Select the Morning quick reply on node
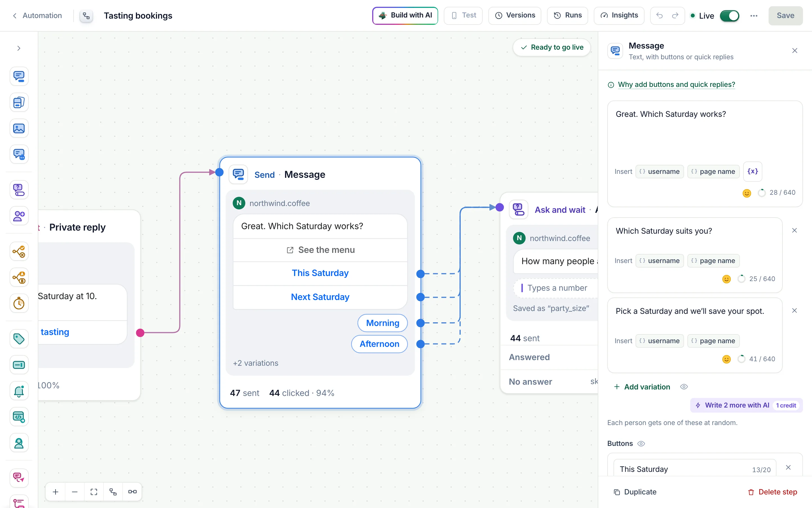 click(x=383, y=323)
